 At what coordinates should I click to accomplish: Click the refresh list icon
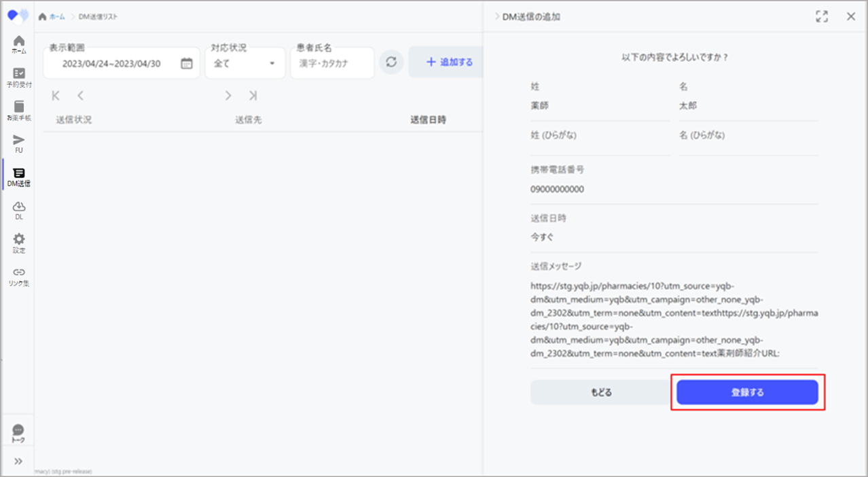(x=391, y=62)
